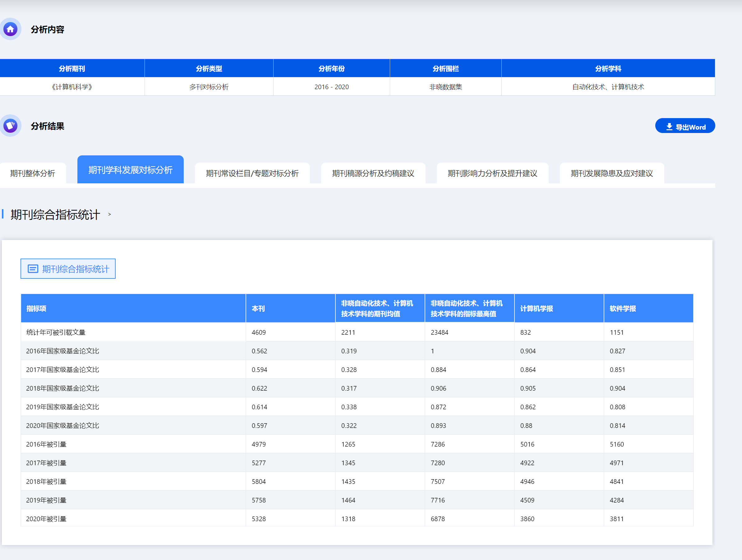The image size is (742, 560).
Task: Click the value 0.622 in 本刊 column
Action: [259, 388]
